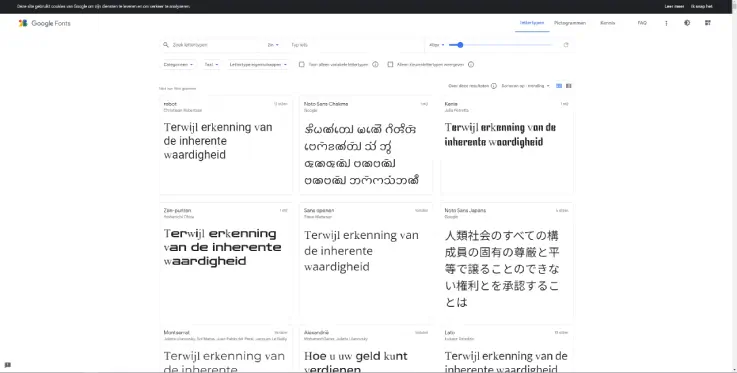Open the Lato font card
737x373 pixels.
[507, 349]
